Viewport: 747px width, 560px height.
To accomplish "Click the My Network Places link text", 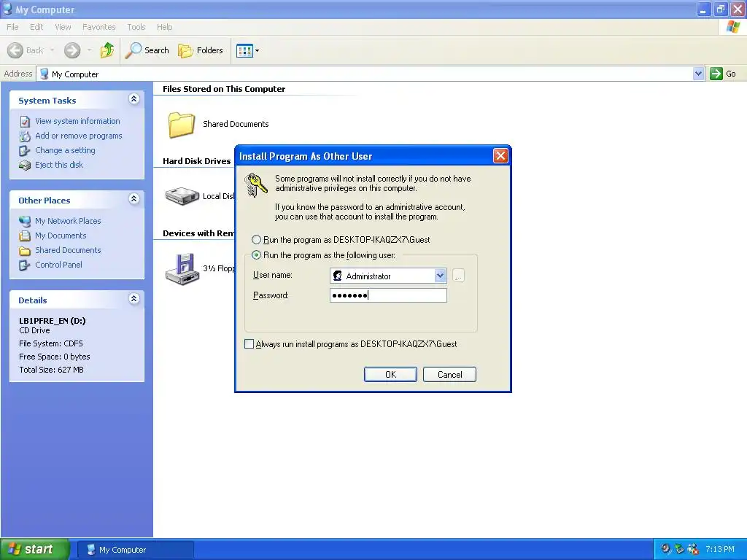I will (68, 221).
